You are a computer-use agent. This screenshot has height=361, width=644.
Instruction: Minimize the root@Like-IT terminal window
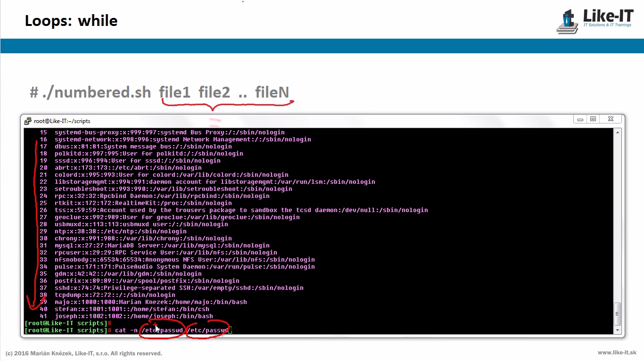579,120
